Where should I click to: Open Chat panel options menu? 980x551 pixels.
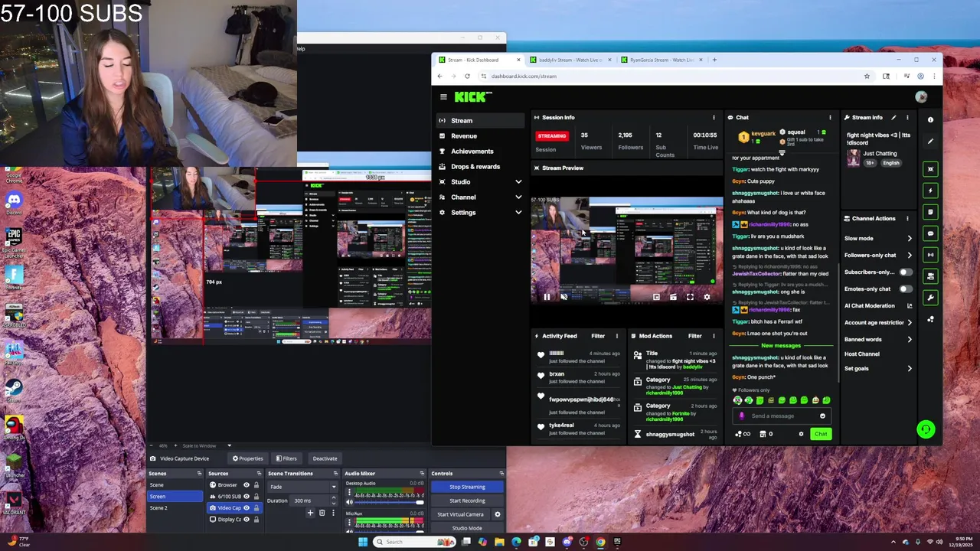pyautogui.click(x=830, y=117)
